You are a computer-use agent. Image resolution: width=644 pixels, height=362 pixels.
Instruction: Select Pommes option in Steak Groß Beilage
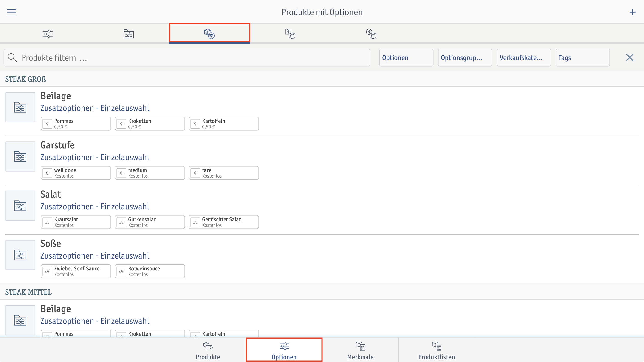pos(76,124)
